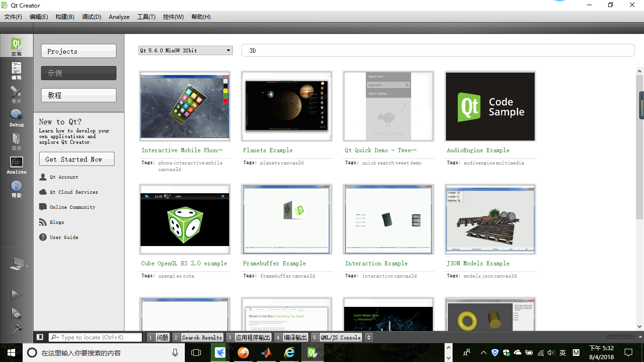The width and height of the screenshot is (644, 362).
Task: Click the Build hammer icon
Action: click(x=17, y=329)
